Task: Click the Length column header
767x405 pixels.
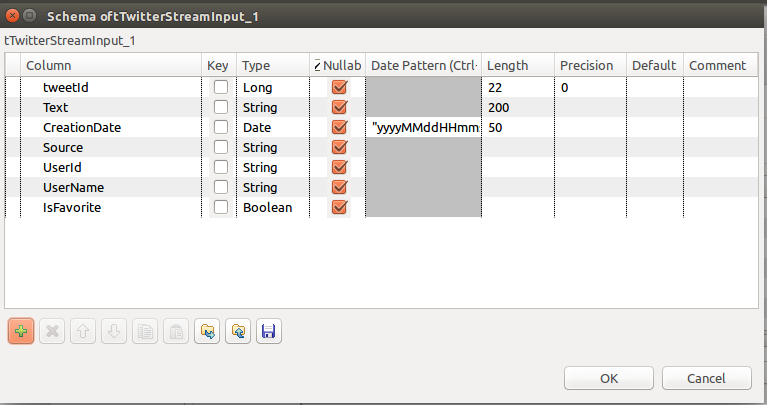Action: point(518,65)
